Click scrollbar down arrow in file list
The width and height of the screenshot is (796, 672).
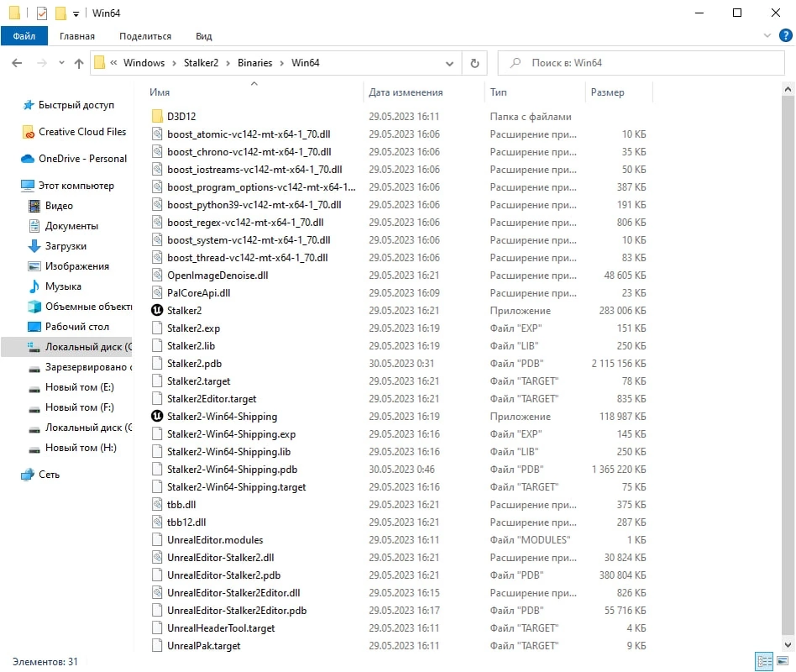(x=788, y=645)
